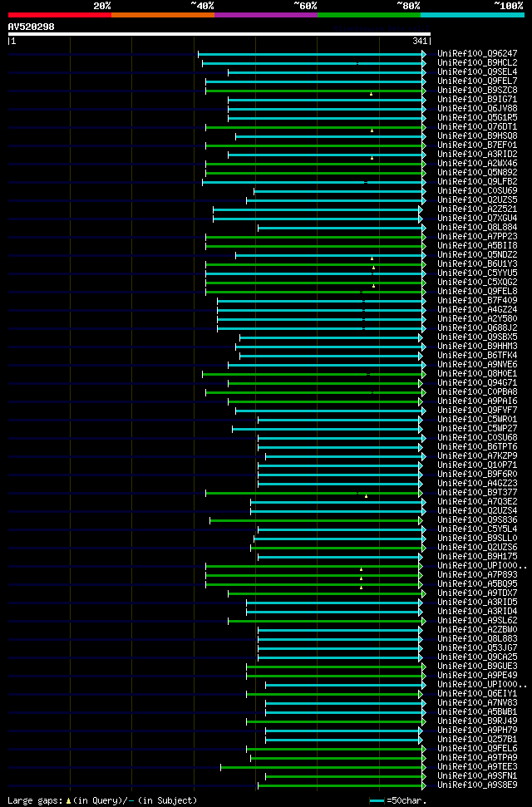
Task: Click hit UniRef100_C0SU69
Action: pos(477,191)
